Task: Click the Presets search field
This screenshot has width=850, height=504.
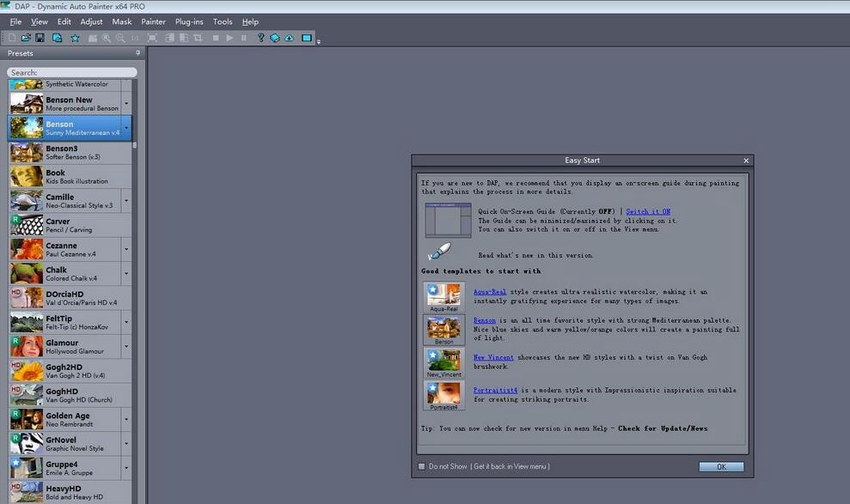Action: point(72,72)
